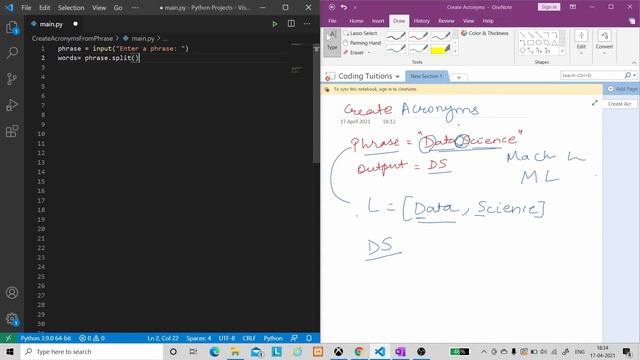Expand the Shapes gallery more arrow
The height and width of the screenshot is (360, 640).
coord(562,51)
